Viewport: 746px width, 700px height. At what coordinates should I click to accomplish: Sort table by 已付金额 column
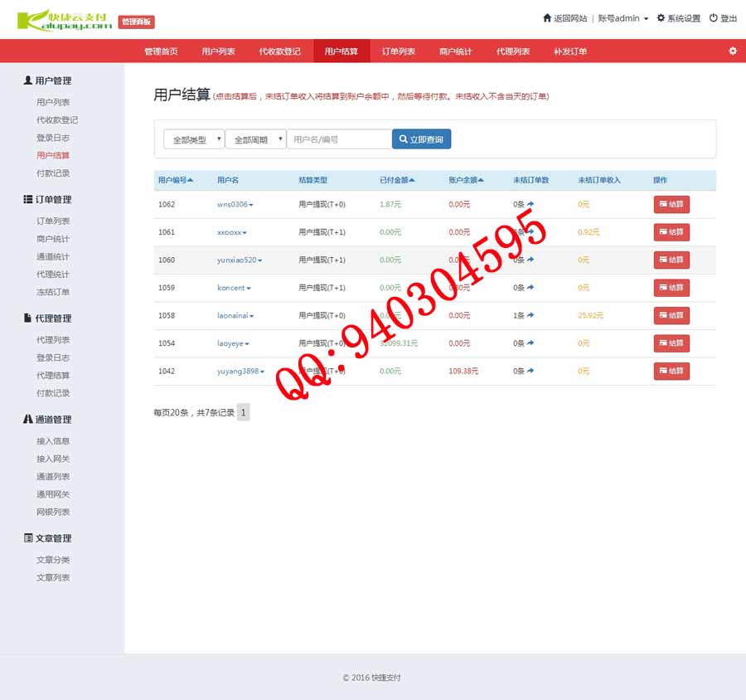pyautogui.click(x=412, y=180)
